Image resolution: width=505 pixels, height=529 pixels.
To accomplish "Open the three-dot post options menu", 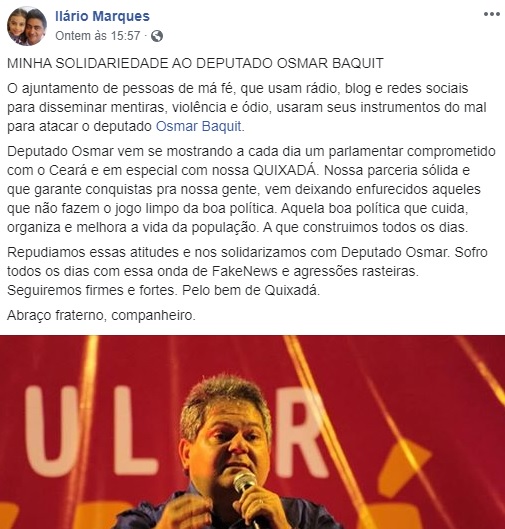I will tap(492, 14).
